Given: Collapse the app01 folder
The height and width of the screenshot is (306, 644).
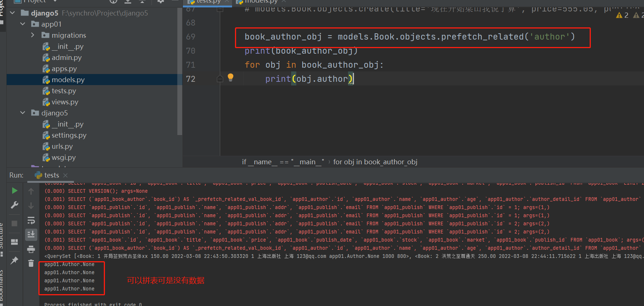Looking at the screenshot, I should click(x=23, y=24).
